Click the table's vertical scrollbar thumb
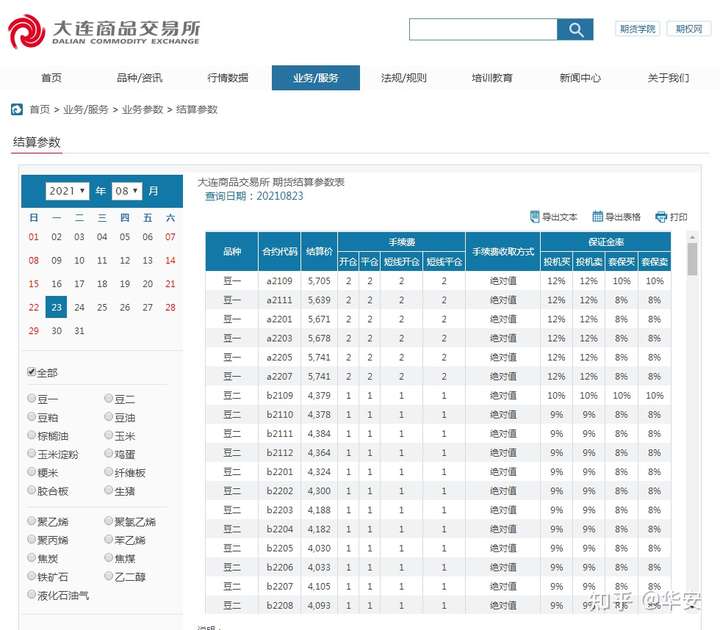 point(692,259)
